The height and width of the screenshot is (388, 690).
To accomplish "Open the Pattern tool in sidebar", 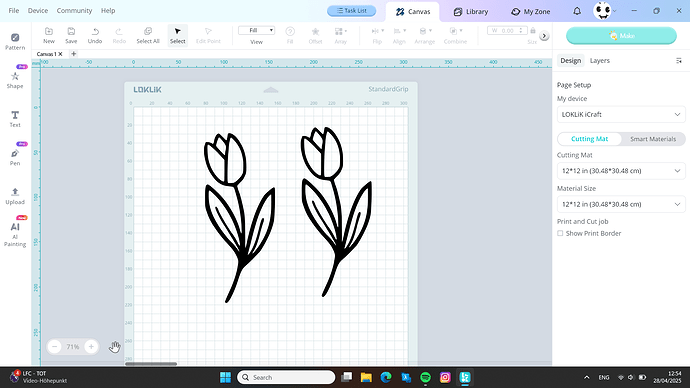I will pos(15,41).
